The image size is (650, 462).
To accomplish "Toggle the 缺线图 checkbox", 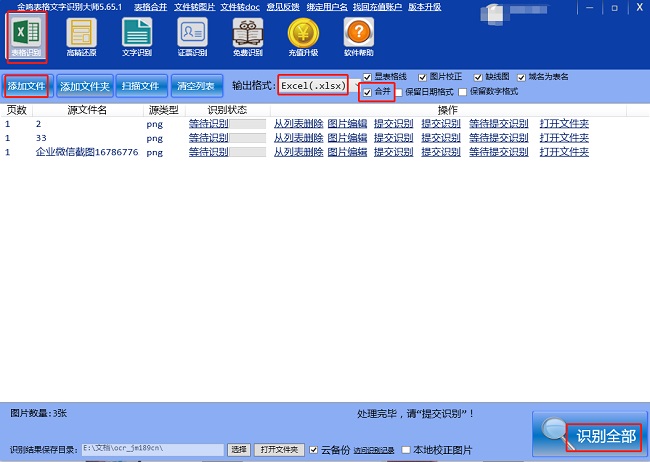I will (x=478, y=77).
